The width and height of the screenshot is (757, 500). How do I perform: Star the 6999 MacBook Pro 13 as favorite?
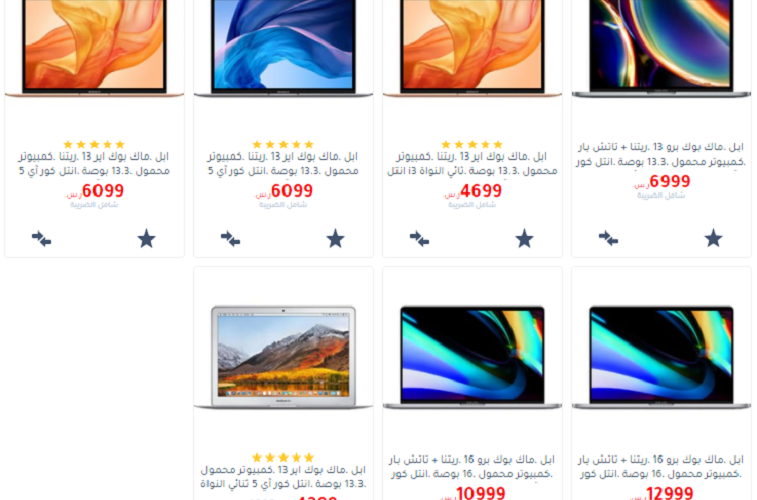tap(713, 238)
